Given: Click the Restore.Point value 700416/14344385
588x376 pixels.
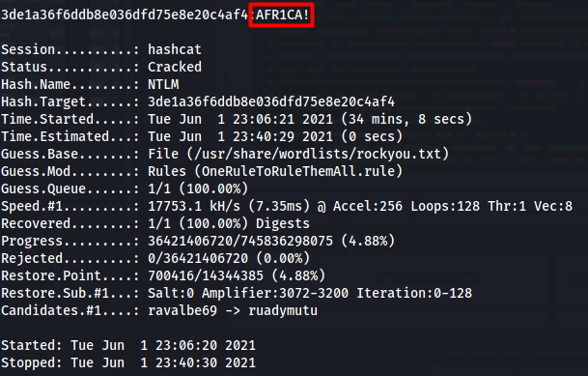Looking at the screenshot, I should [205, 275].
